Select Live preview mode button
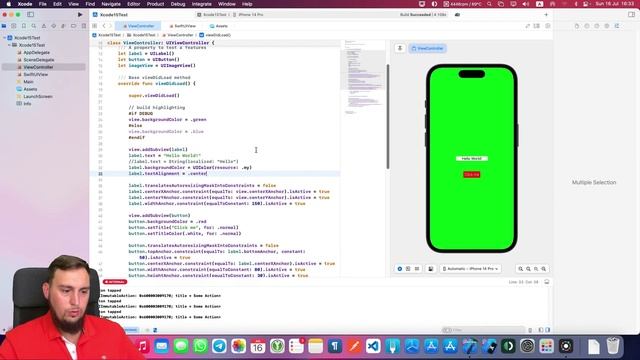640x360 pixels. [400, 269]
